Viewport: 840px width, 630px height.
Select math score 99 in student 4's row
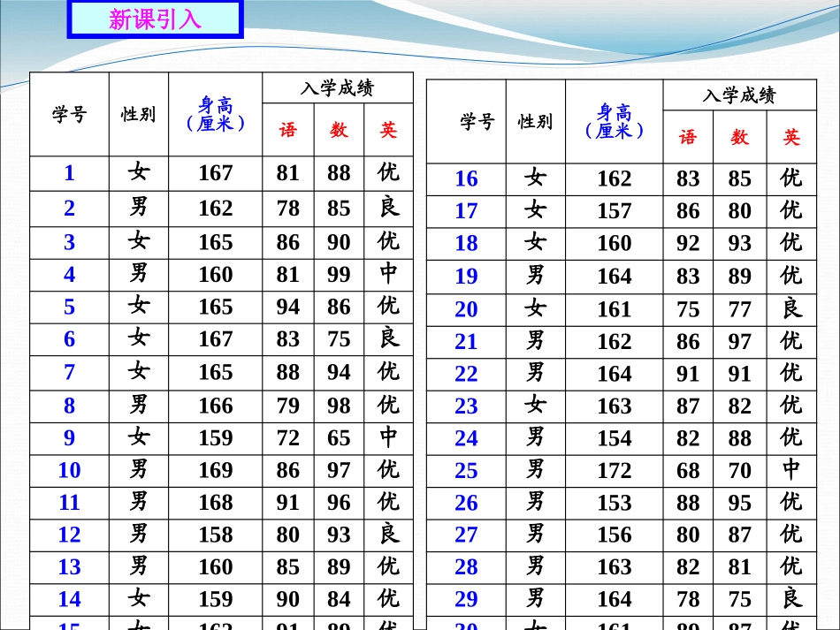339,275
